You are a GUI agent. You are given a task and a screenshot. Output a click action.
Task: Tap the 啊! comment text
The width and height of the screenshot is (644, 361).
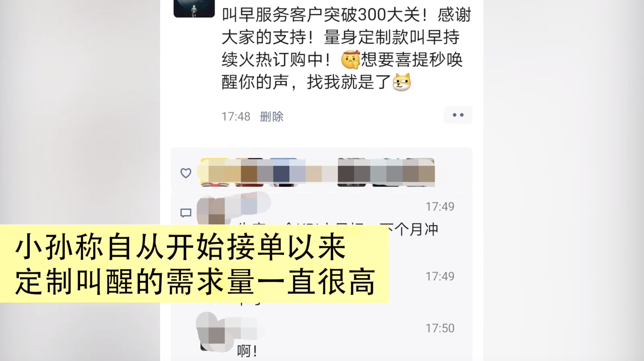tap(247, 351)
